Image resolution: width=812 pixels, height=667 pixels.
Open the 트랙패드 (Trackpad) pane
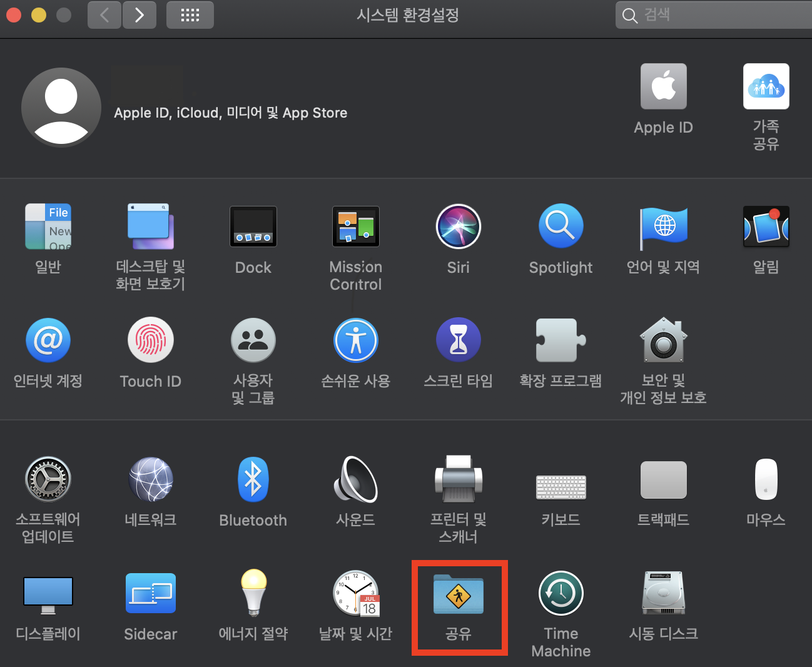pyautogui.click(x=664, y=479)
